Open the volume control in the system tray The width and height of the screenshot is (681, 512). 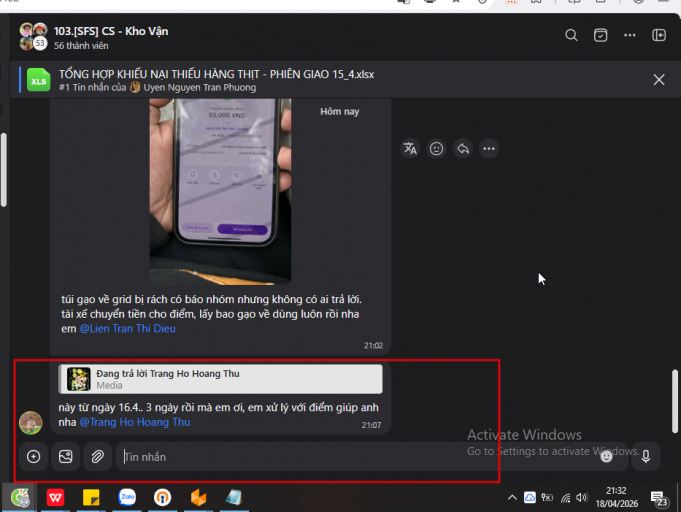click(582, 498)
